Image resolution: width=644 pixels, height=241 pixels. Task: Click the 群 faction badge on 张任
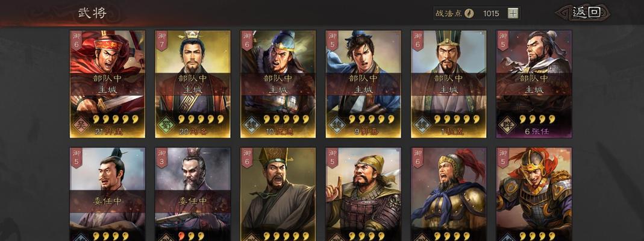(508, 124)
